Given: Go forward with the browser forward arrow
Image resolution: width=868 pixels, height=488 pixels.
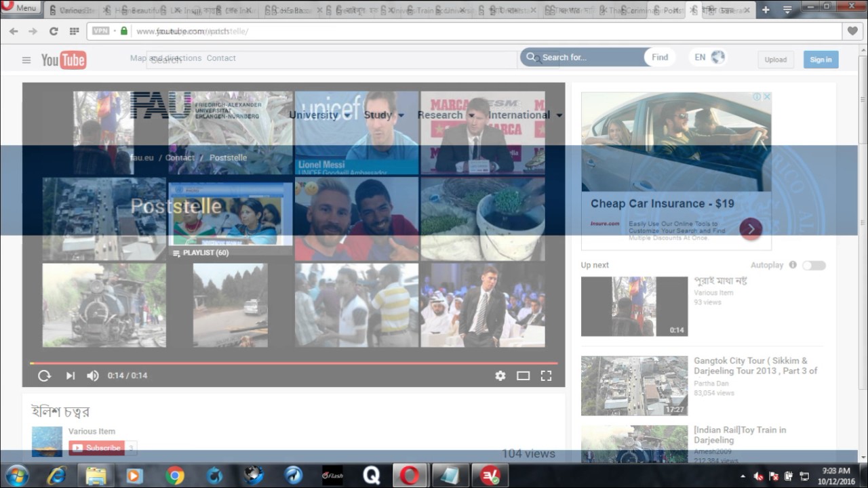Looking at the screenshot, I should point(33,31).
